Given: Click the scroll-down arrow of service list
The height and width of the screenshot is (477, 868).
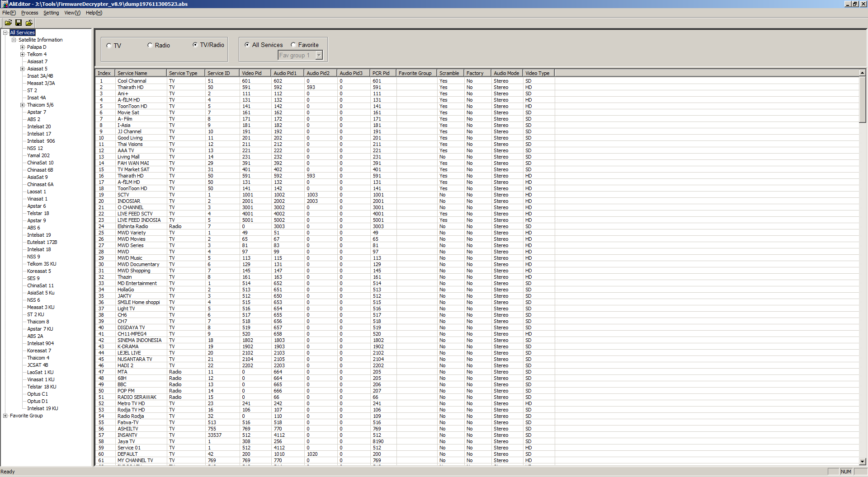Looking at the screenshot, I should [862, 461].
